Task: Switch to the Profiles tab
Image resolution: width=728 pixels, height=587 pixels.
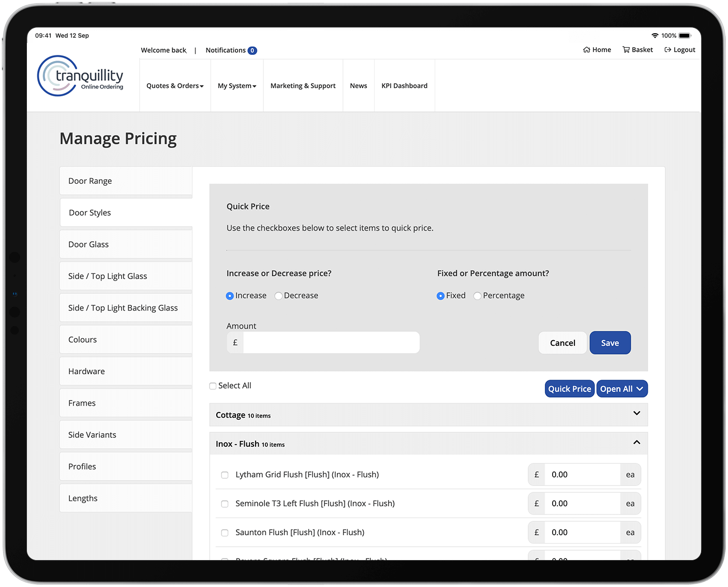Action: tap(126, 466)
